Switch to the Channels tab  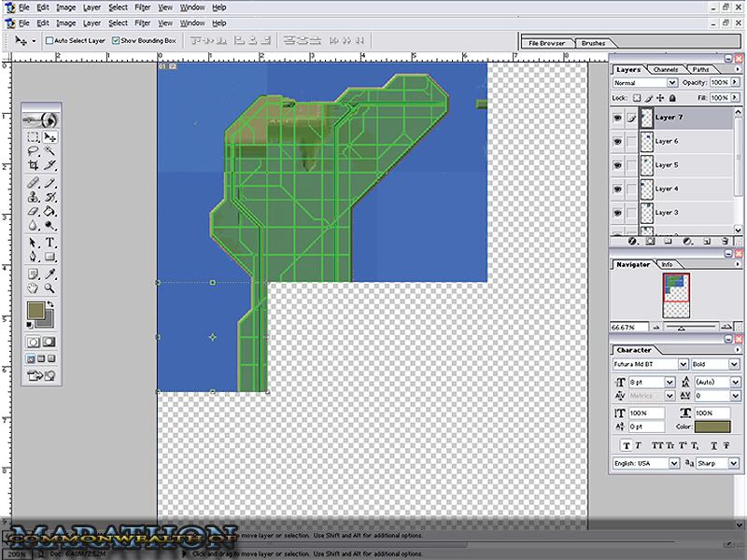[665, 70]
